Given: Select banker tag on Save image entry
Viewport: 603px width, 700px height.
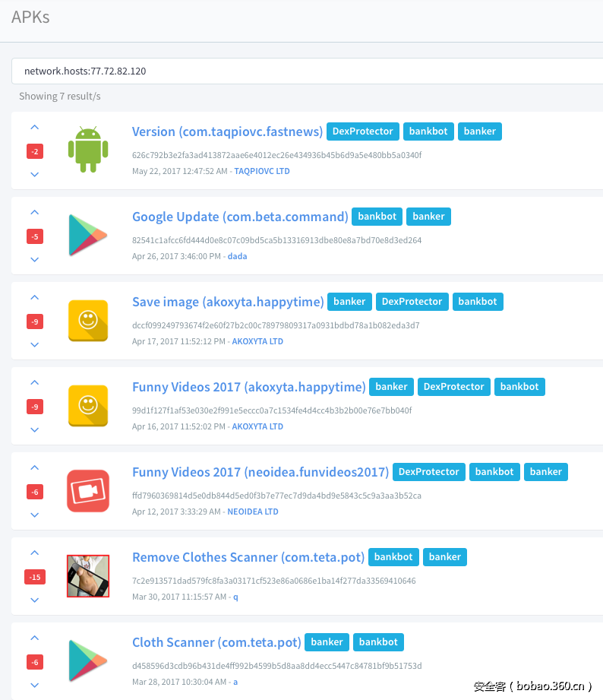Looking at the screenshot, I should click(349, 302).
